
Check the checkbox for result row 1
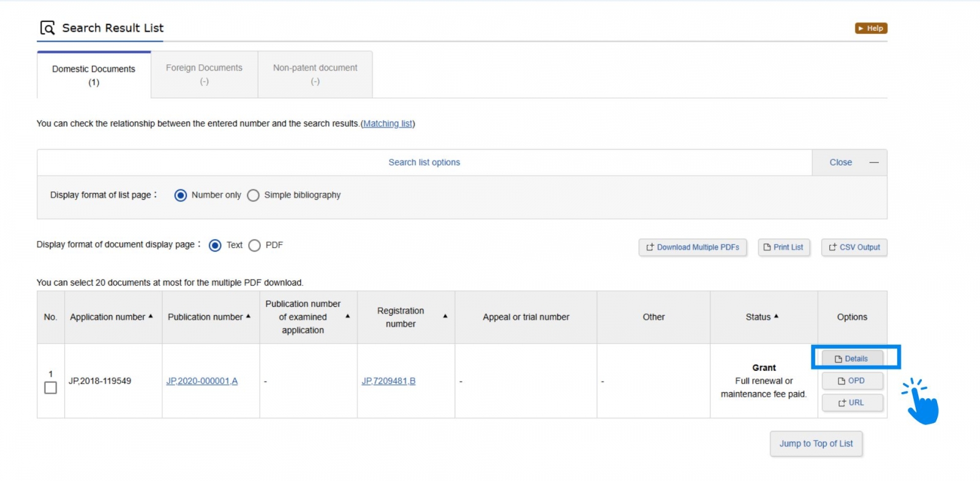click(51, 388)
